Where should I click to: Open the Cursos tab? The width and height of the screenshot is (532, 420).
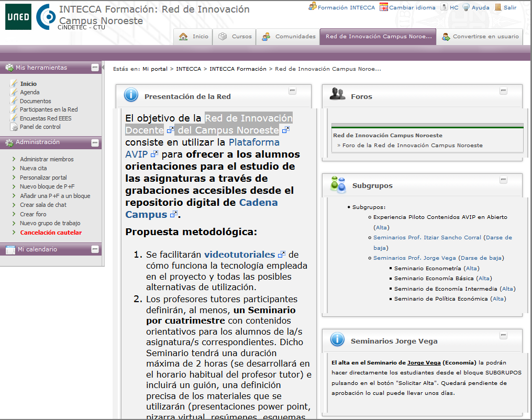[x=235, y=37]
